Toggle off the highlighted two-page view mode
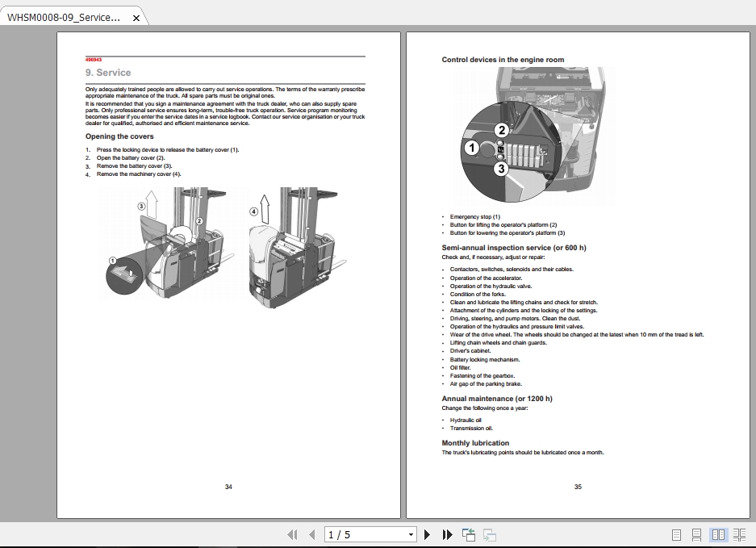This screenshot has height=548, width=756. (718, 534)
